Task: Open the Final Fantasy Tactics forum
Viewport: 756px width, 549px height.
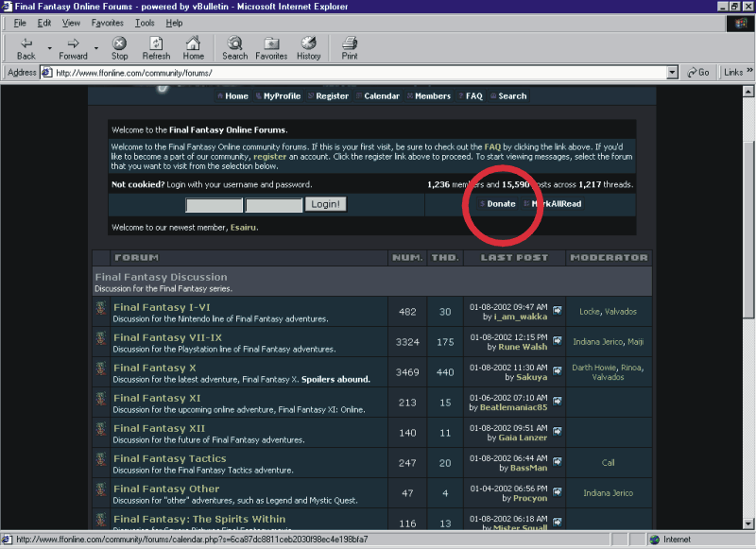Action: (170, 458)
